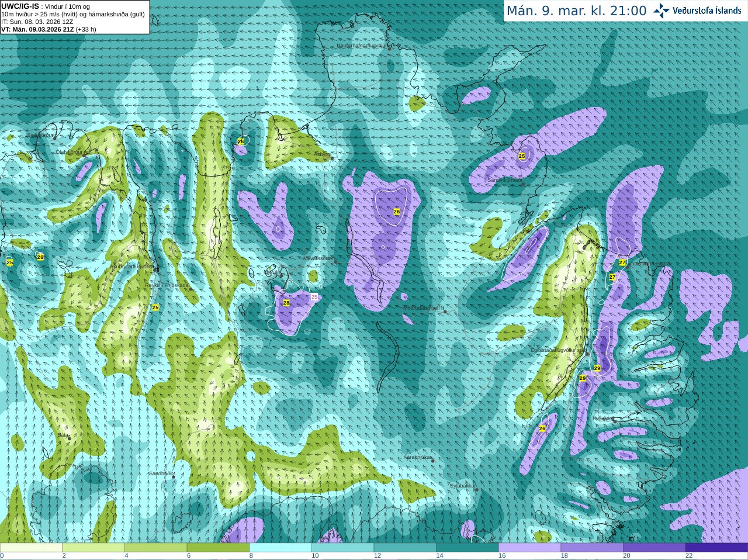Click the Reykir í Fnjóskadal station label
Image resolution: width=748 pixels, height=560 pixels.
[x=167, y=285]
